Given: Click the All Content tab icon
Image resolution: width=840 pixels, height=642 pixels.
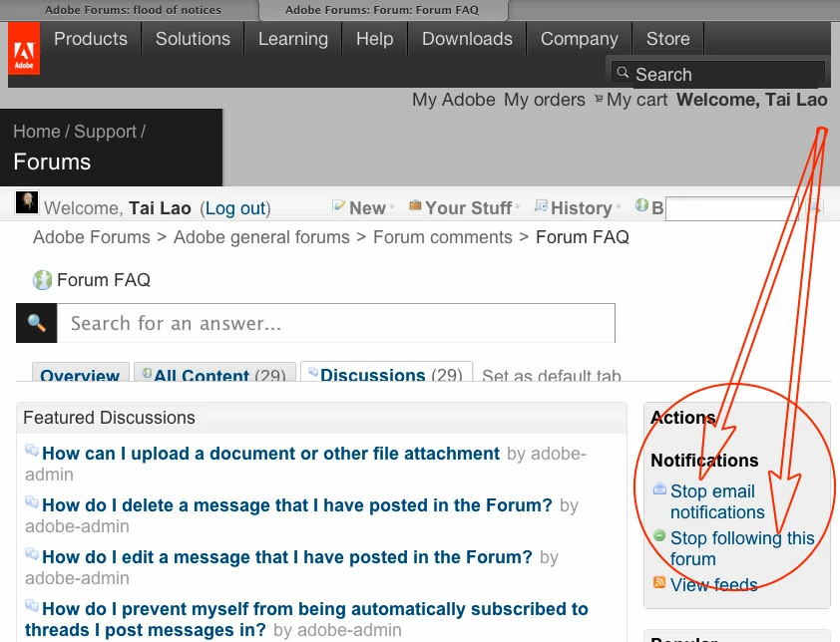Looking at the screenshot, I should pyautogui.click(x=147, y=374).
